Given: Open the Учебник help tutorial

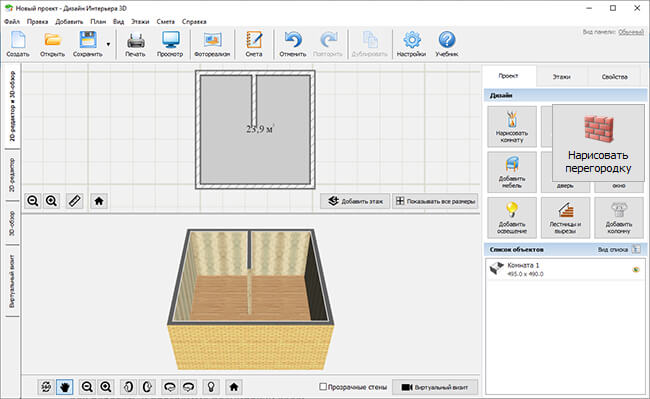Looking at the screenshot, I should pos(446,44).
